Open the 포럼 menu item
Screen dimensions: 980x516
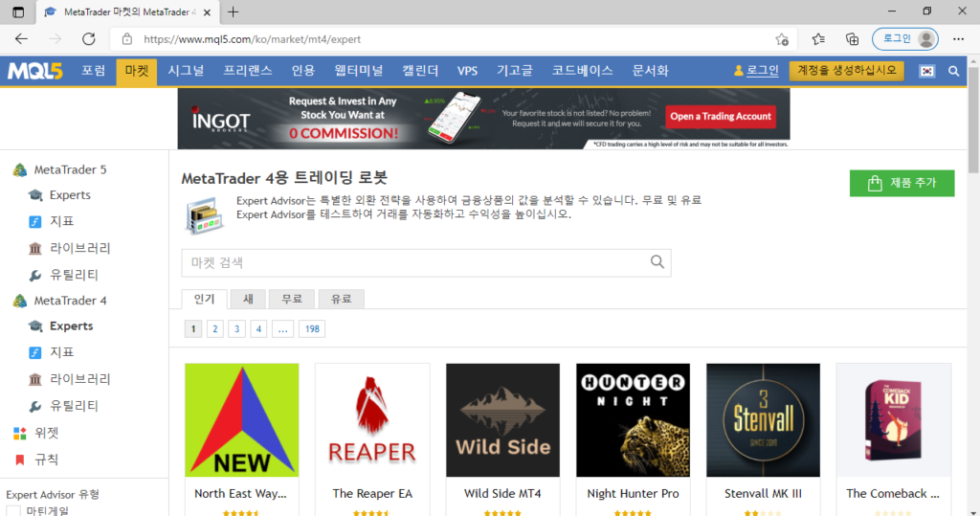click(93, 71)
